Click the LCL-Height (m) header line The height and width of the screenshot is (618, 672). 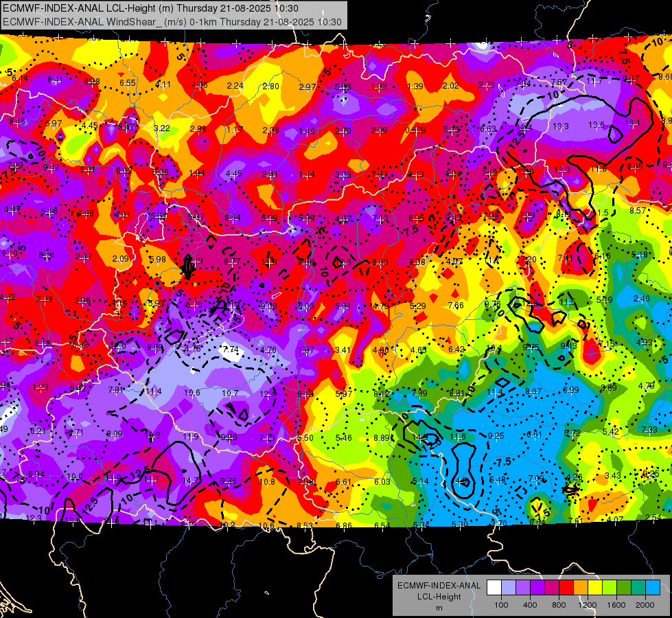tap(151, 8)
